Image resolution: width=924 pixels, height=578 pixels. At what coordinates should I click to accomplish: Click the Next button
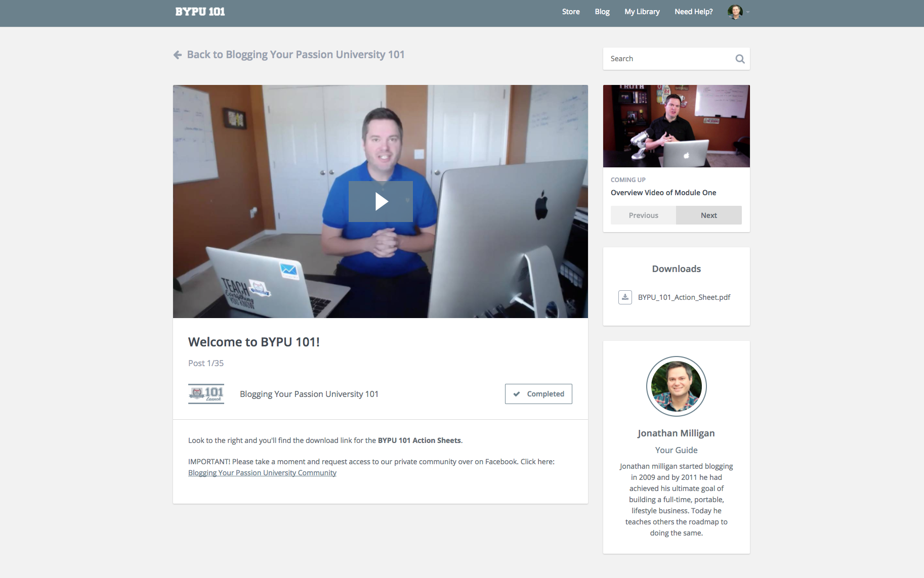[708, 215]
